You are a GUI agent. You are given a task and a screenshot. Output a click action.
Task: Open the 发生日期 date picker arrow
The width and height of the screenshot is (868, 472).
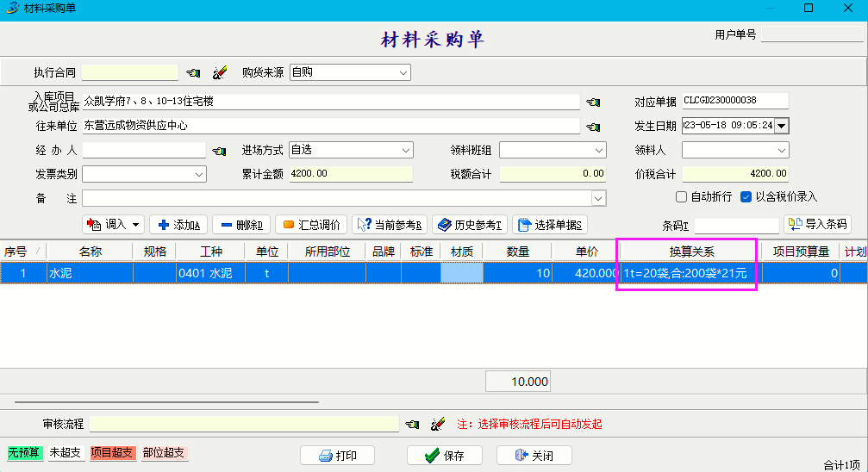782,126
